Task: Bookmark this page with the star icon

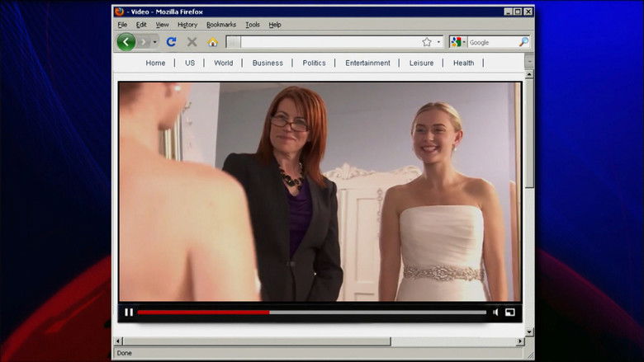Action: coord(427,42)
